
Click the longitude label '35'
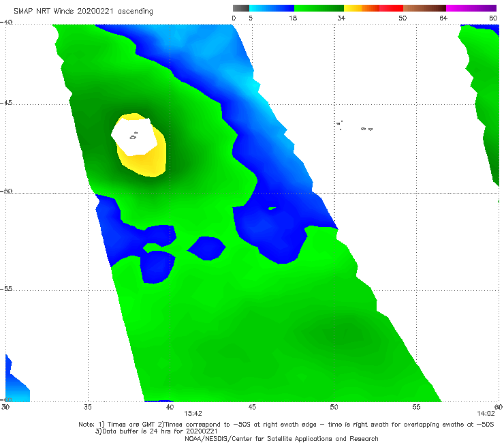pos(88,407)
